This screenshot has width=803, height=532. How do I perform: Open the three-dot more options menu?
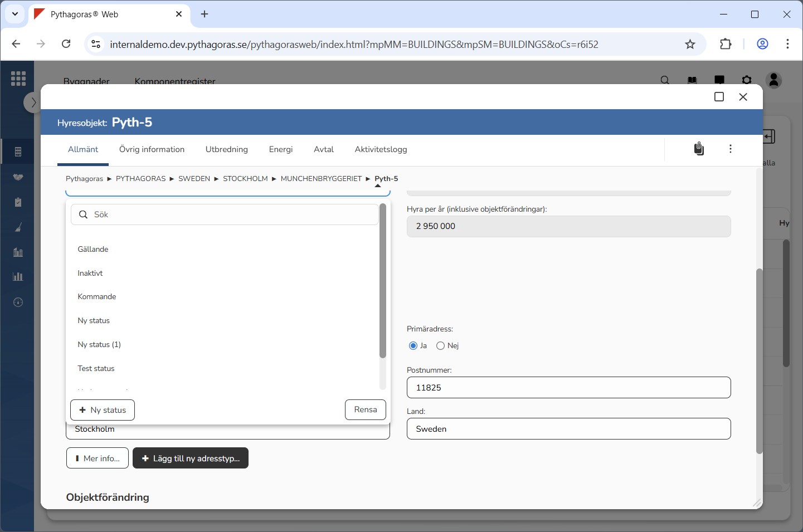(730, 149)
